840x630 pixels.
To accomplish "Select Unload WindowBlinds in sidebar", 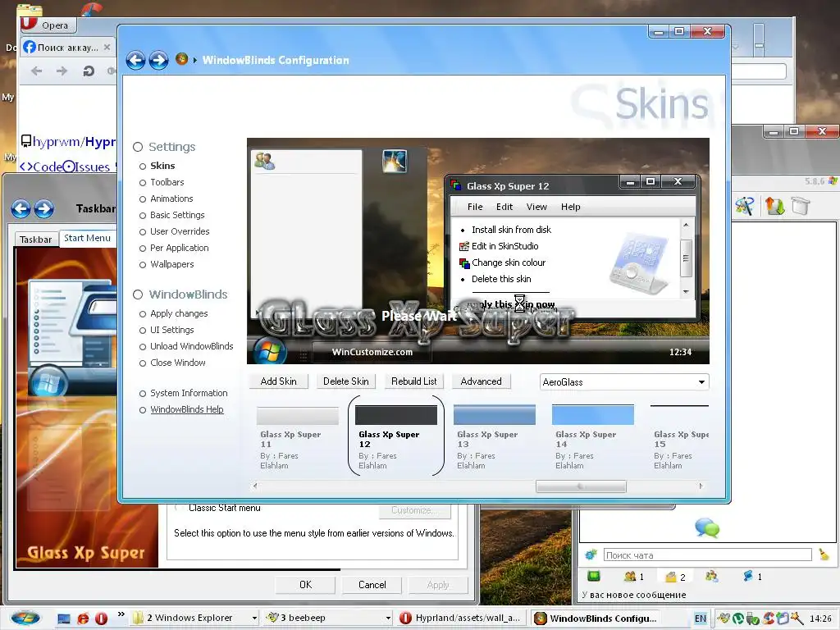I will [191, 346].
